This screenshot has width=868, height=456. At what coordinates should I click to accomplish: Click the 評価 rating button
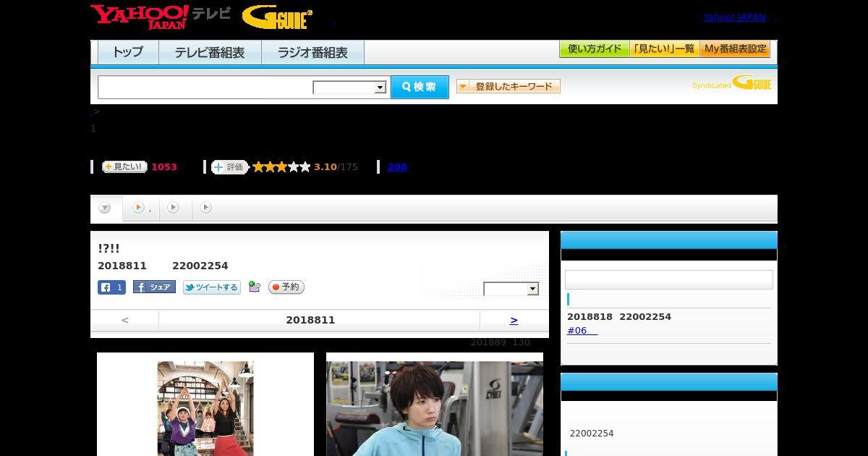229,167
